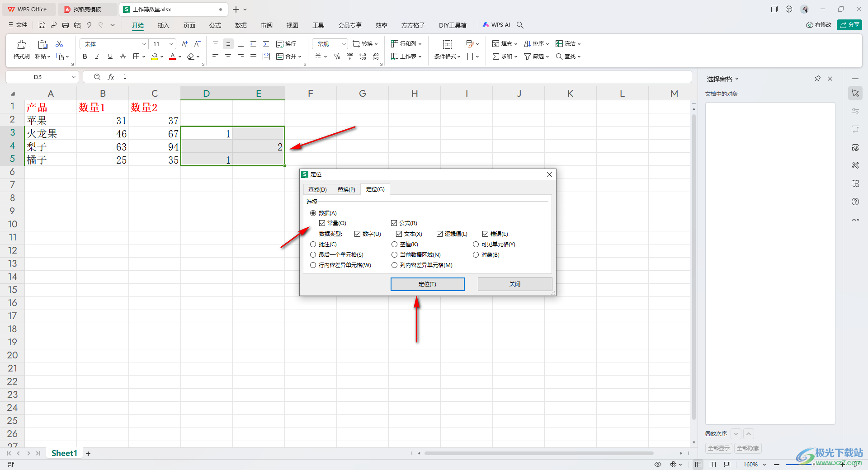The width and height of the screenshot is (868, 470).
Task: Open fill color swatch button
Action: (x=155, y=56)
